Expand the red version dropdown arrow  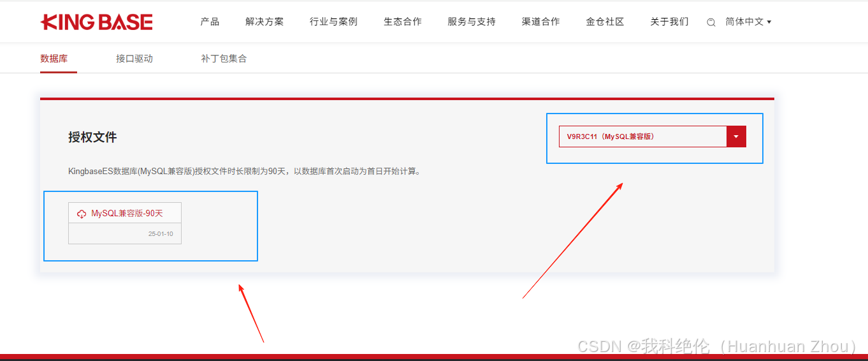(x=736, y=136)
